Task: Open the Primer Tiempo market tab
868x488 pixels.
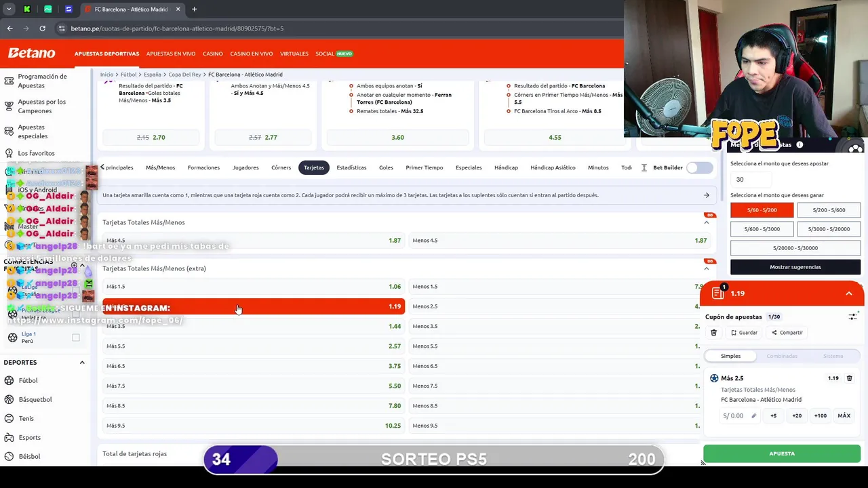Action: point(425,167)
